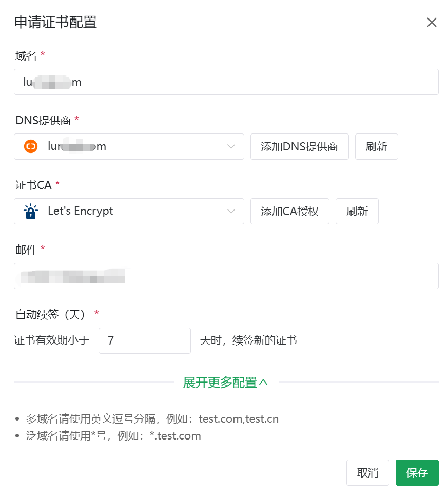Expand 展开更多配置 section
Screen dimensions: 448x496
point(226,383)
